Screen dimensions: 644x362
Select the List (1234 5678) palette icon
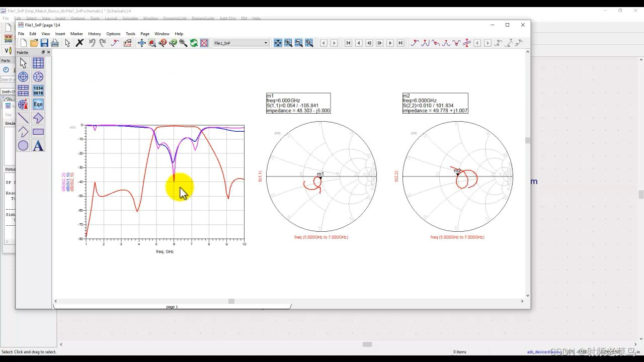coord(38,90)
